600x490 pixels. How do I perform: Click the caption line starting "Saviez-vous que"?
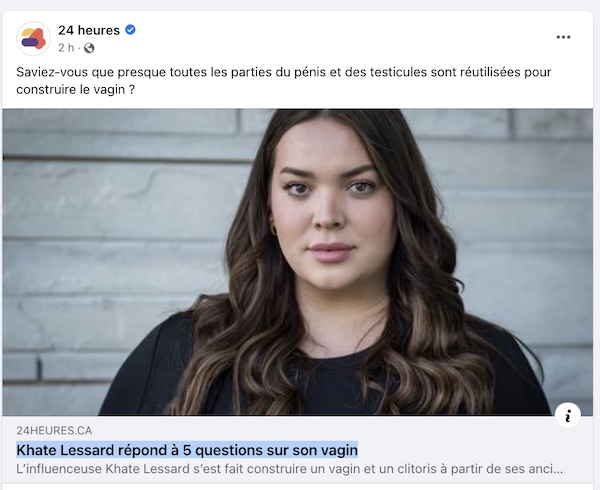coord(284,72)
